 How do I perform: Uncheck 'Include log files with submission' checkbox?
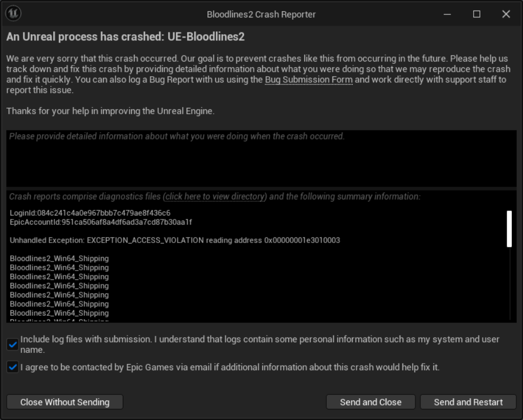click(x=12, y=344)
